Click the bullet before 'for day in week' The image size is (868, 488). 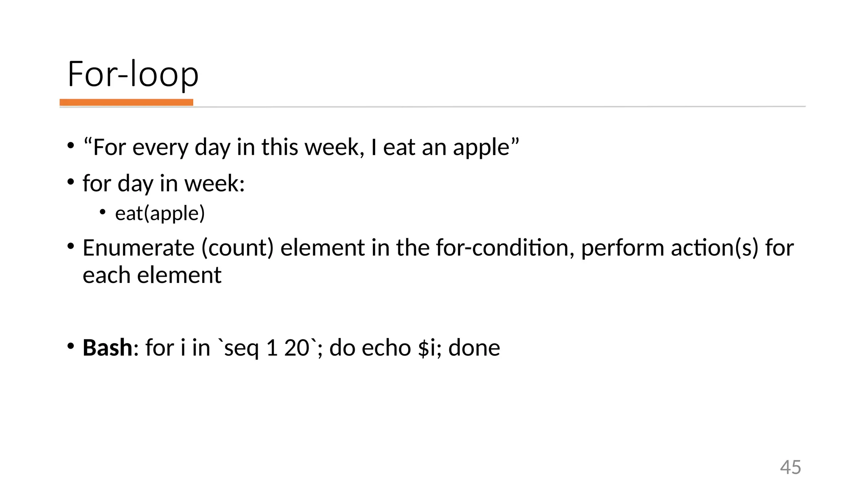(70, 183)
